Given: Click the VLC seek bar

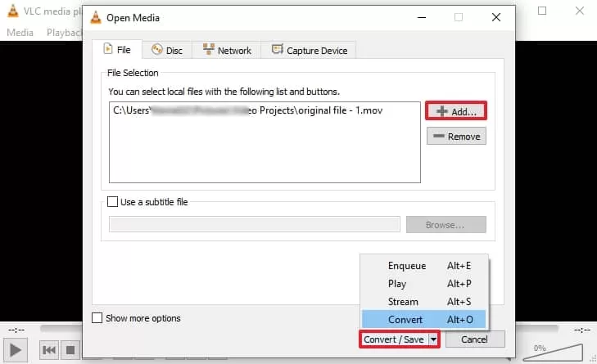Looking at the screenshot, I should 61,328.
